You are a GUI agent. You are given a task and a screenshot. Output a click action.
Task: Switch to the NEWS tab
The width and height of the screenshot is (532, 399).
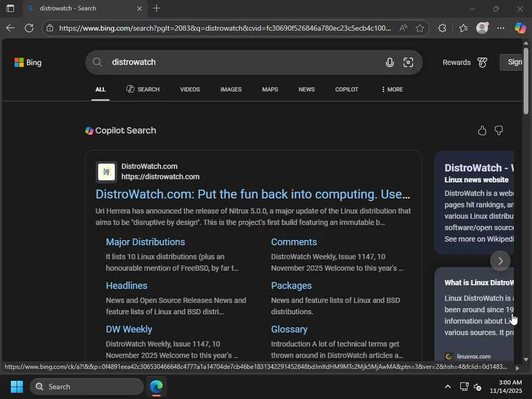[x=307, y=89]
